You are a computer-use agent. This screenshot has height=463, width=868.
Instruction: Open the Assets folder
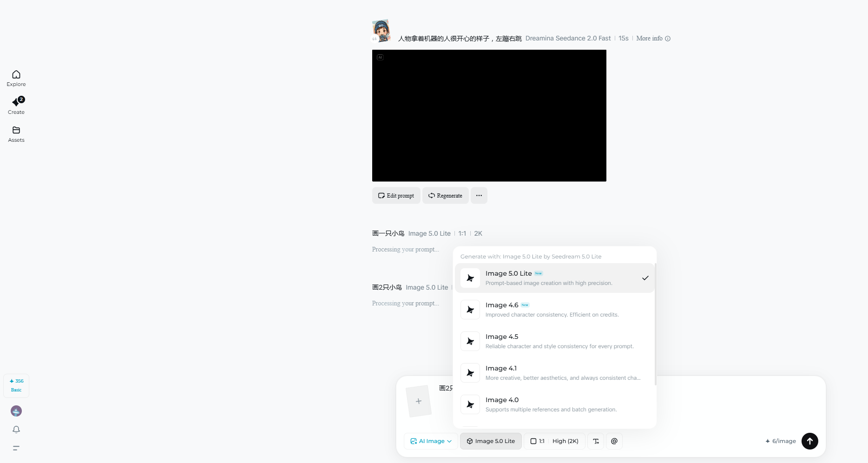click(x=16, y=134)
